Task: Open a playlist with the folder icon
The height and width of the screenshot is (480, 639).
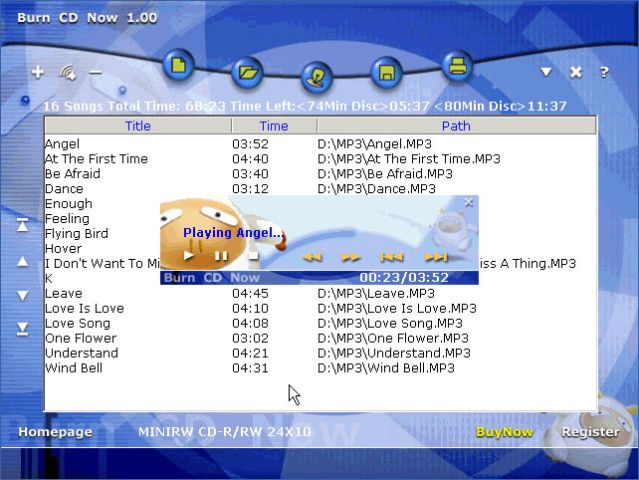Action: (247, 73)
